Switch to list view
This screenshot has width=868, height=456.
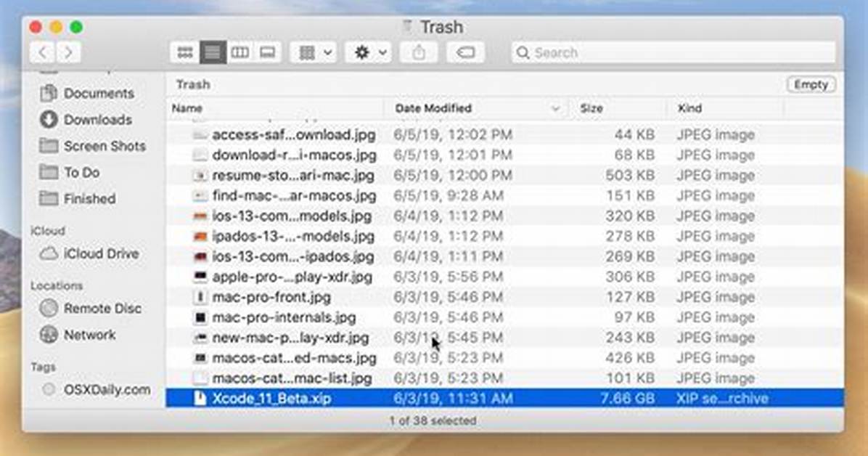(x=213, y=52)
